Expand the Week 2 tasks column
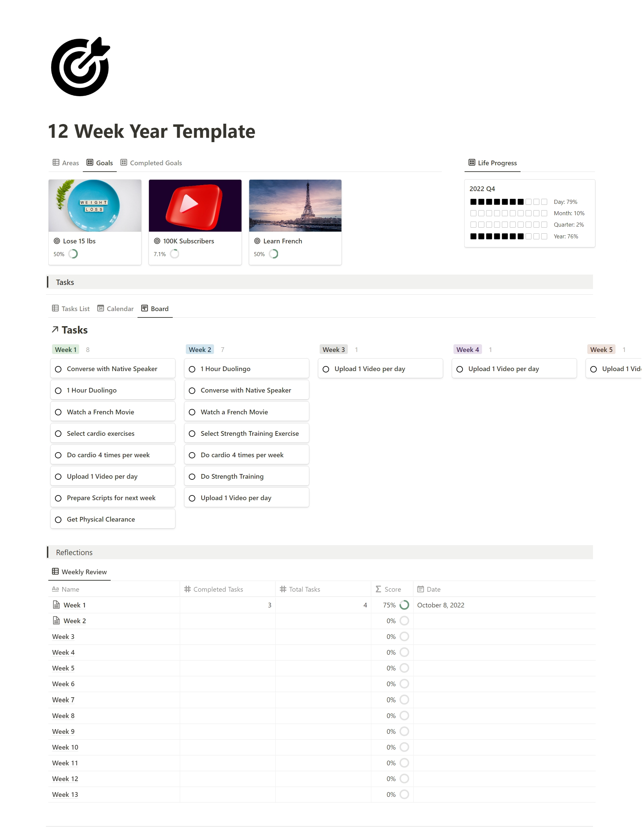This screenshot has width=644, height=827. click(x=200, y=350)
